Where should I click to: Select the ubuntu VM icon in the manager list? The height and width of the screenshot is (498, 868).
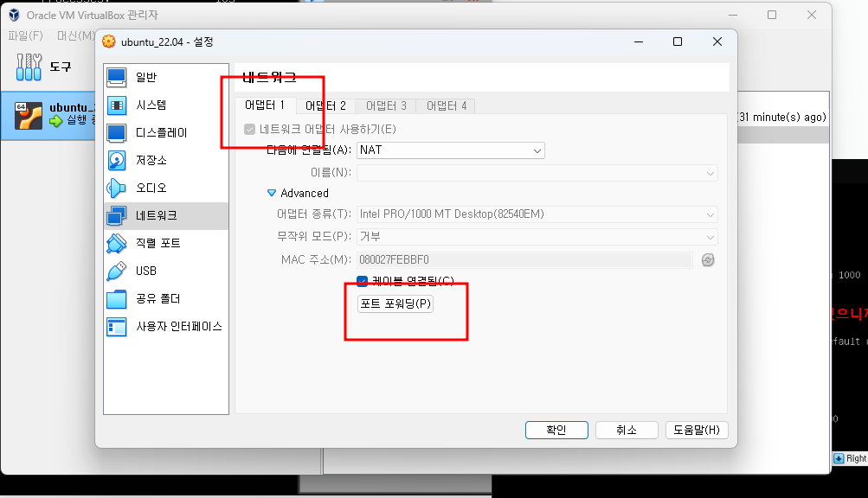pos(29,115)
